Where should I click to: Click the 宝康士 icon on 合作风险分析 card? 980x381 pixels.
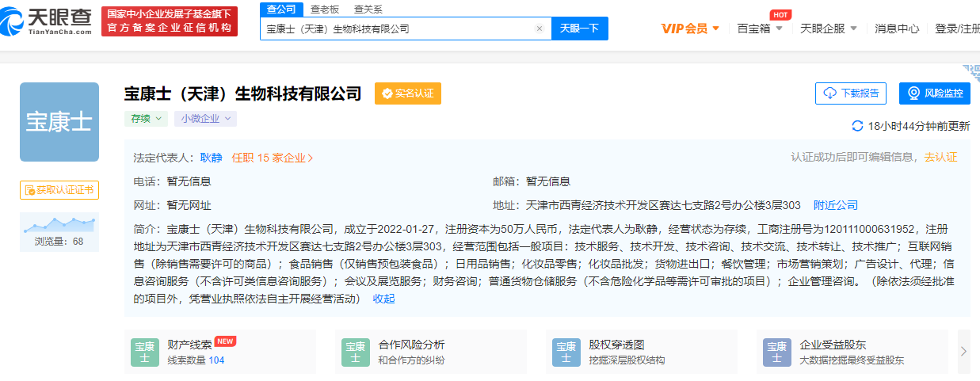356,352
